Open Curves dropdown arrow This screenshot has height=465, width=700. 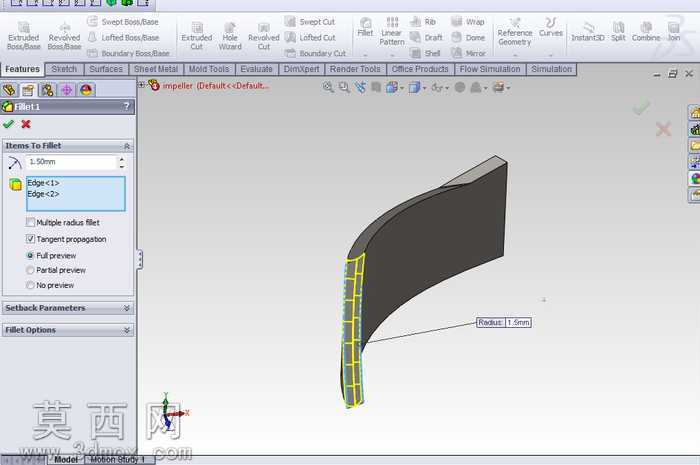coord(551,55)
